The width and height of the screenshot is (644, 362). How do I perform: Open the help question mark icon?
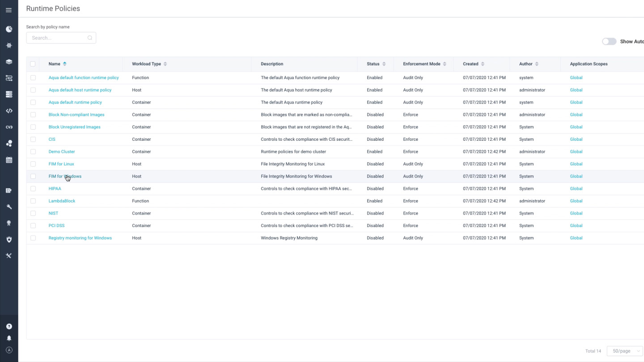tap(9, 327)
